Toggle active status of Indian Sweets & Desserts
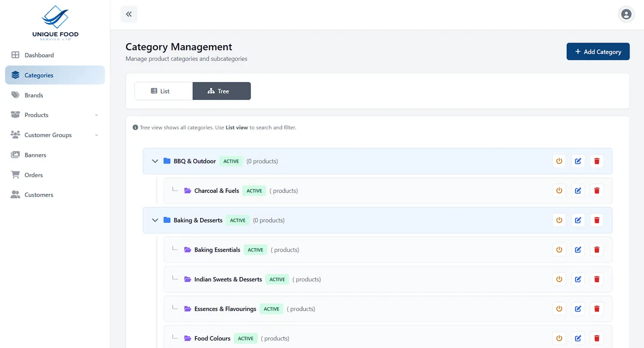 tap(559, 279)
